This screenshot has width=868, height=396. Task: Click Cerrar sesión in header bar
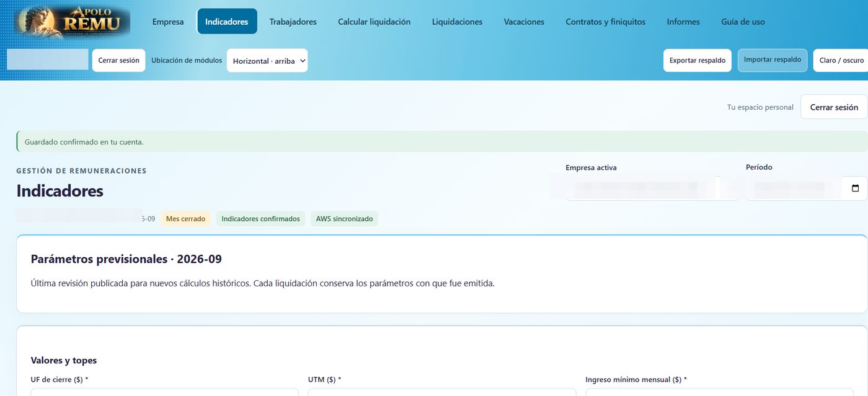click(119, 61)
